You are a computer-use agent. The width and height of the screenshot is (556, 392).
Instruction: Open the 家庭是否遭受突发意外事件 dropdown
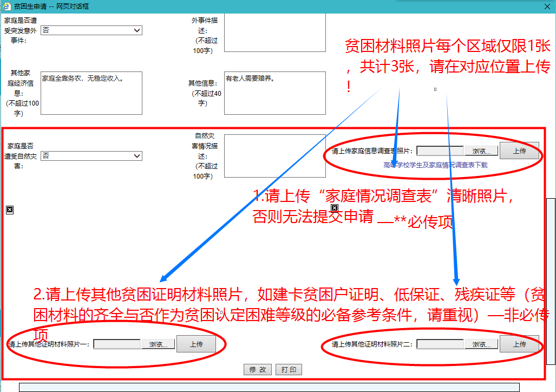(x=91, y=30)
